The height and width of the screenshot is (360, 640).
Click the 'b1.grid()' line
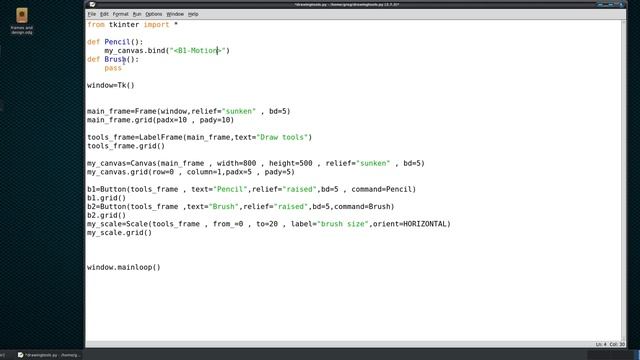[x=107, y=198]
